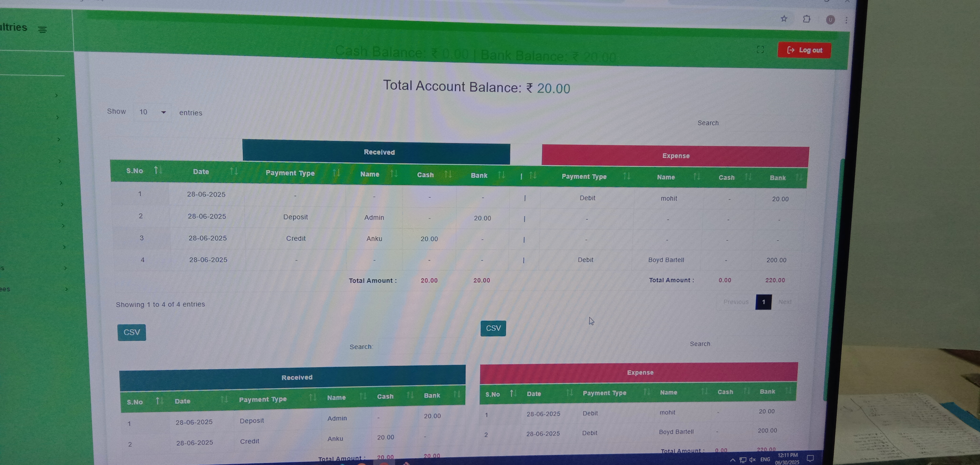Expand the last sidebar chevron near bottom

click(x=66, y=289)
